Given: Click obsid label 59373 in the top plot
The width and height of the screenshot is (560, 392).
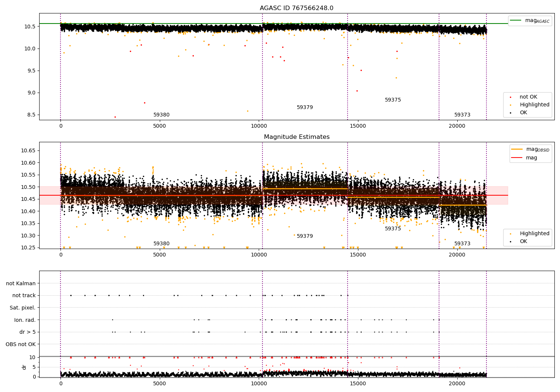Looking at the screenshot, I should pyautogui.click(x=462, y=115).
